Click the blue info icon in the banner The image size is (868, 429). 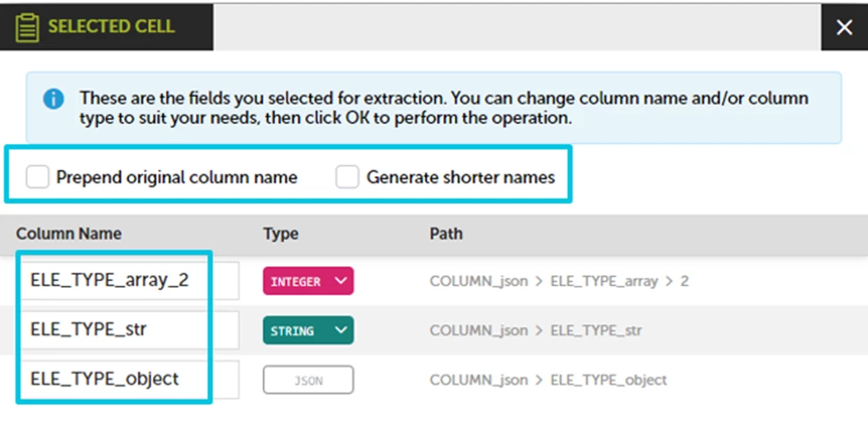click(53, 100)
